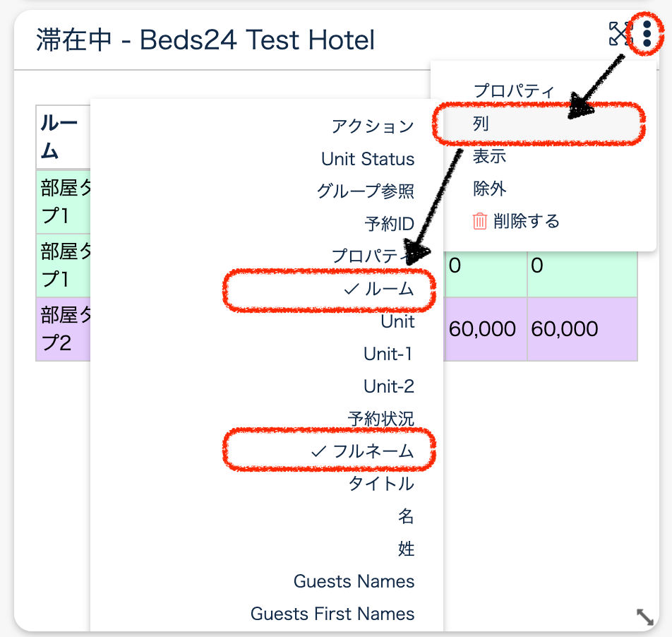This screenshot has width=672, height=637.
Task: Expand the 表示 submenu
Action: coord(489,156)
